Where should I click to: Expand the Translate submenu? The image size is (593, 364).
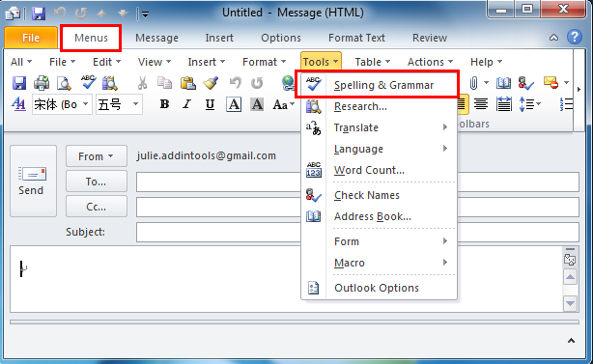pos(379,127)
